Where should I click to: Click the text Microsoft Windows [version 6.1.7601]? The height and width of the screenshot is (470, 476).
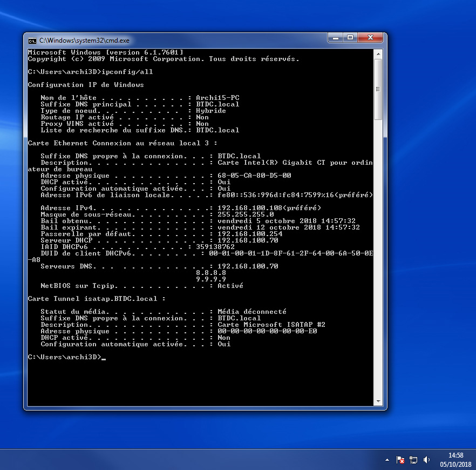pos(106,52)
